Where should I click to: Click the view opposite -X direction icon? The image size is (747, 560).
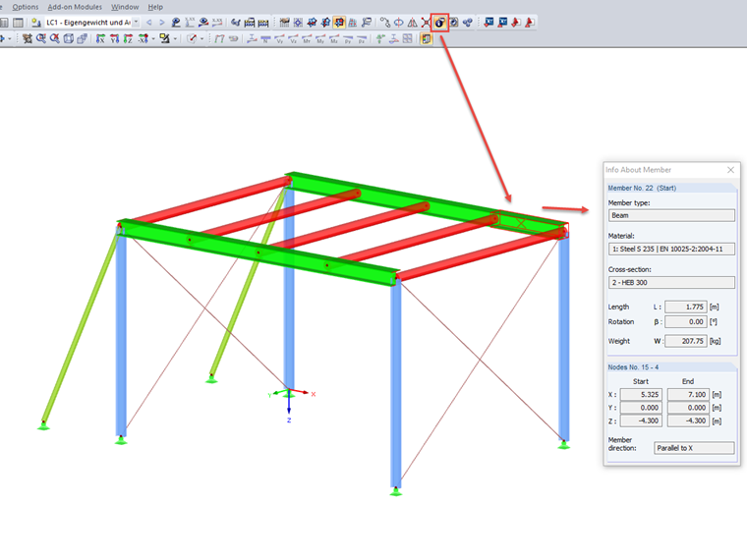tap(143, 39)
